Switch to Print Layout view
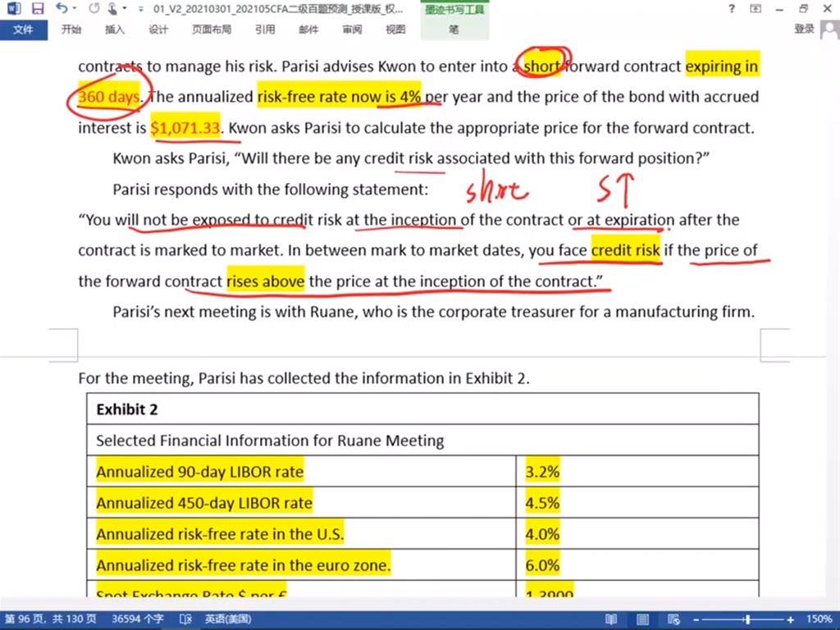This screenshot has width=840, height=630. (x=642, y=619)
